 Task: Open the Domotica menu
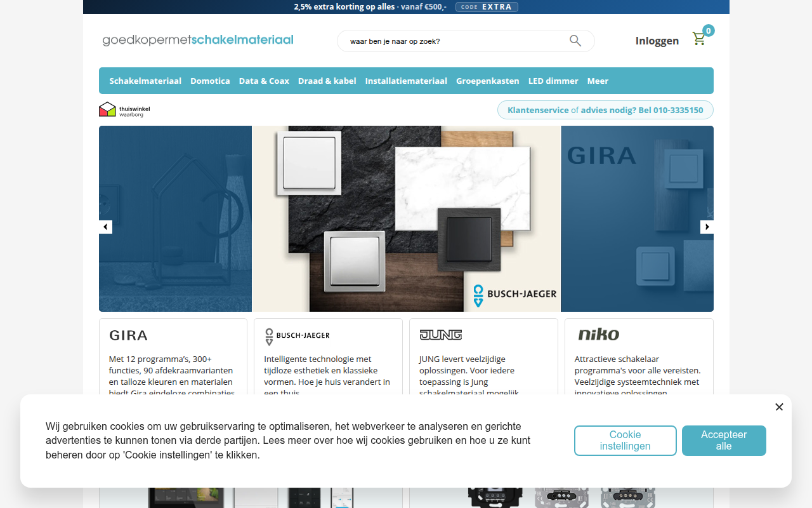pyautogui.click(x=210, y=81)
